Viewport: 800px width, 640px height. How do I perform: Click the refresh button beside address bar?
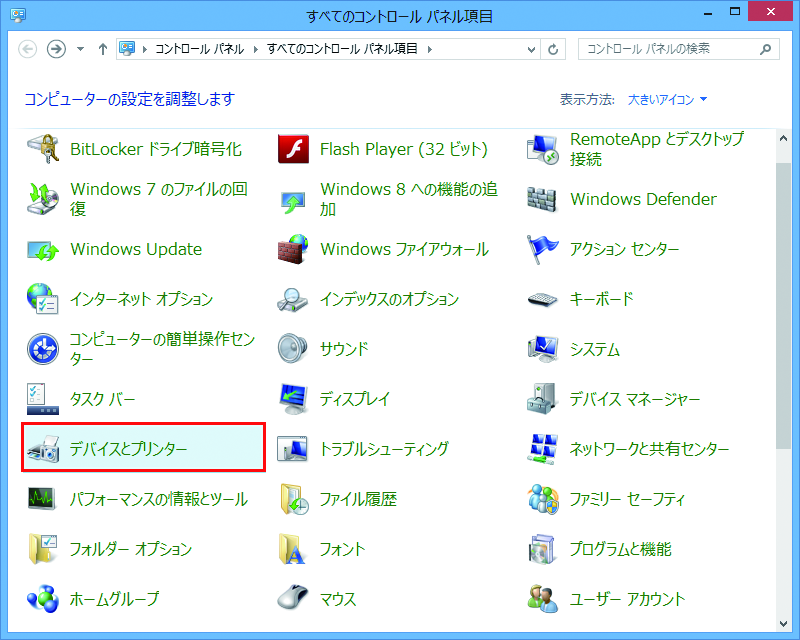coord(554,49)
